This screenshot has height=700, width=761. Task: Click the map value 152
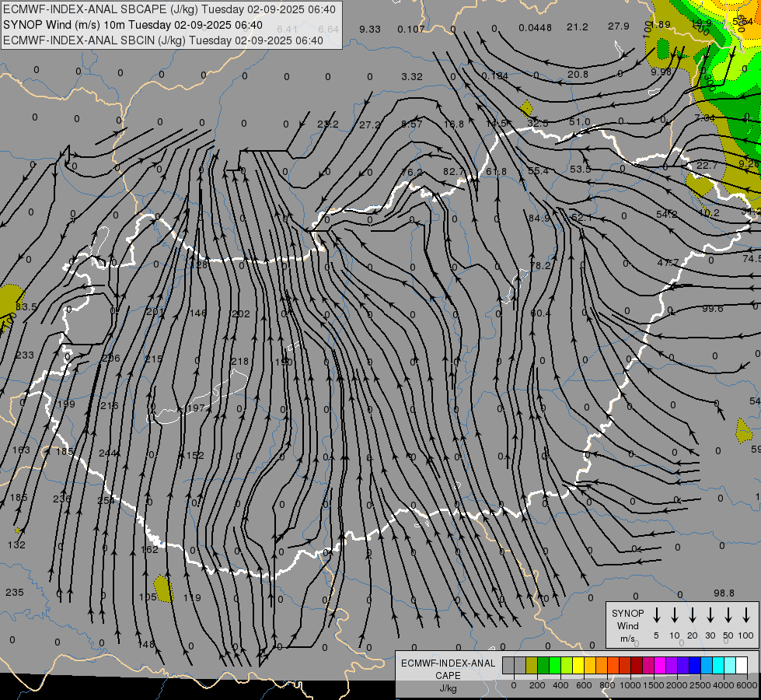195,455
